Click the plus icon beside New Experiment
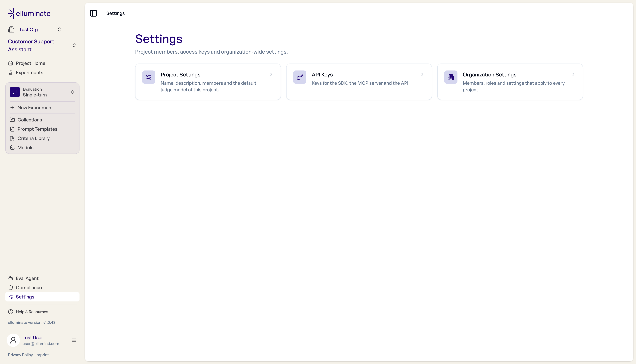The height and width of the screenshot is (364, 636). pos(12,108)
